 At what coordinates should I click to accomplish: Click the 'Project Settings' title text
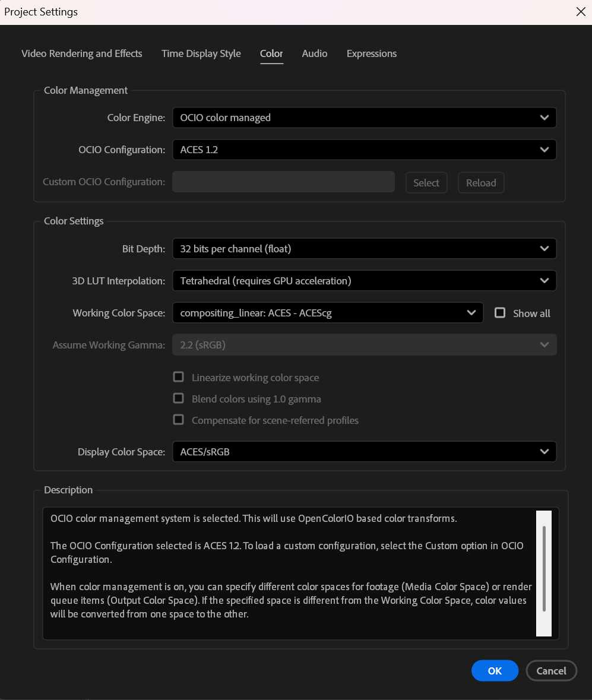click(x=41, y=12)
